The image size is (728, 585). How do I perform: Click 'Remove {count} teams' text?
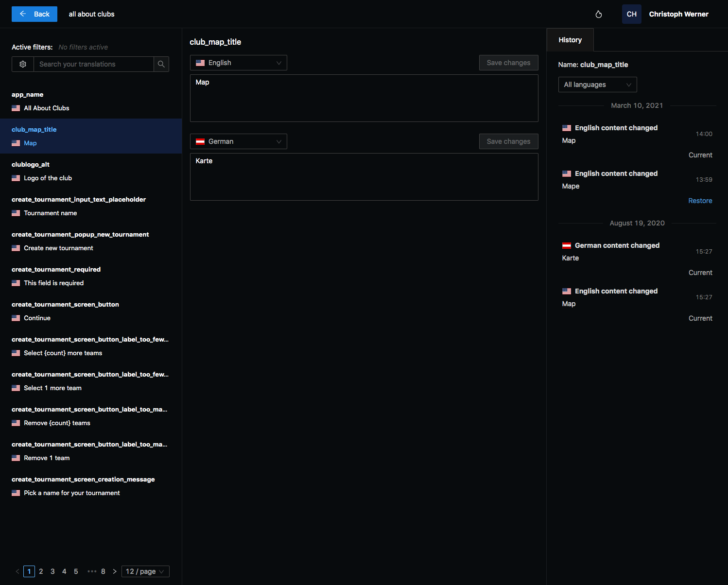click(57, 423)
